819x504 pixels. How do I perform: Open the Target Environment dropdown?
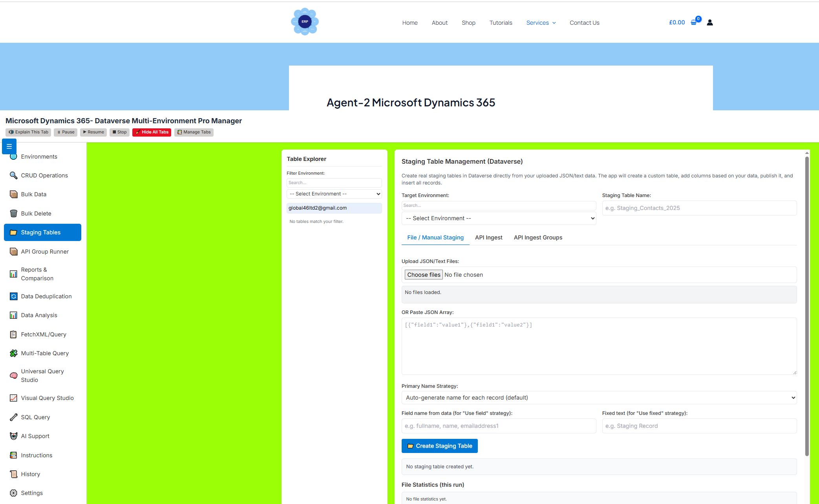(x=499, y=218)
